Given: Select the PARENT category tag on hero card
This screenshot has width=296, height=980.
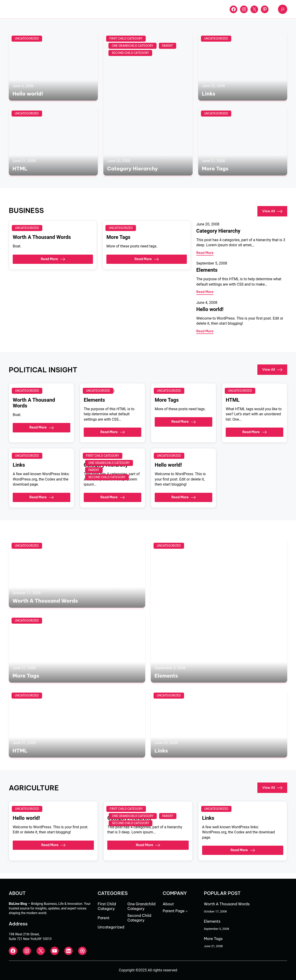Looking at the screenshot, I should click(167, 46).
